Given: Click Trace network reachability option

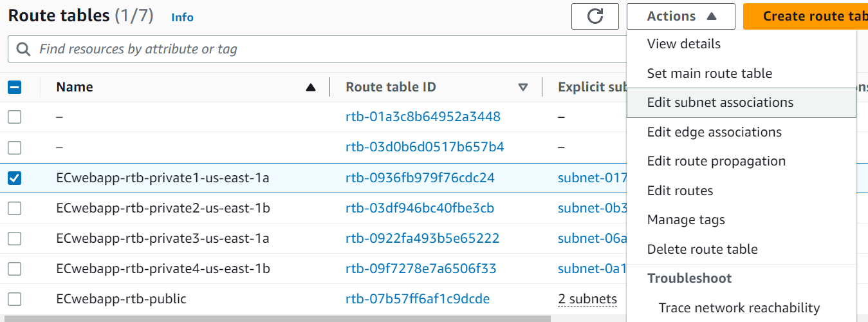Looking at the screenshot, I should [x=739, y=308].
